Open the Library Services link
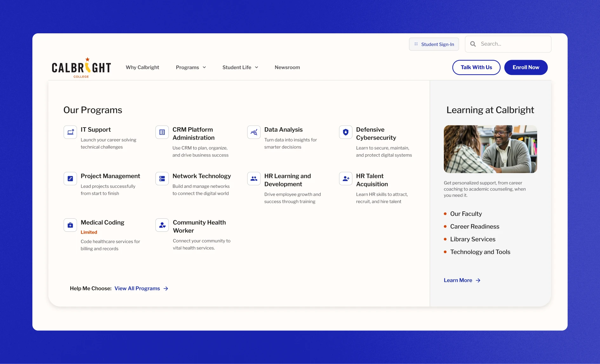The height and width of the screenshot is (364, 600). coord(473,239)
